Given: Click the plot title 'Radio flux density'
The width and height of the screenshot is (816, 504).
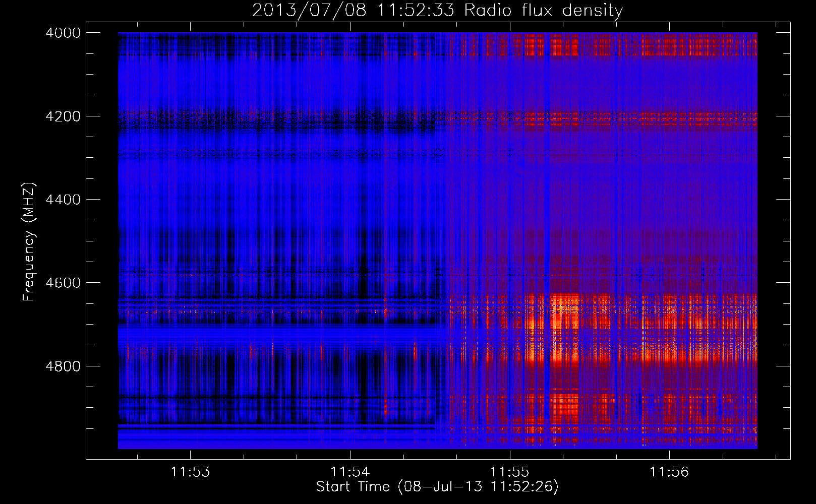Looking at the screenshot, I should pos(543,10).
